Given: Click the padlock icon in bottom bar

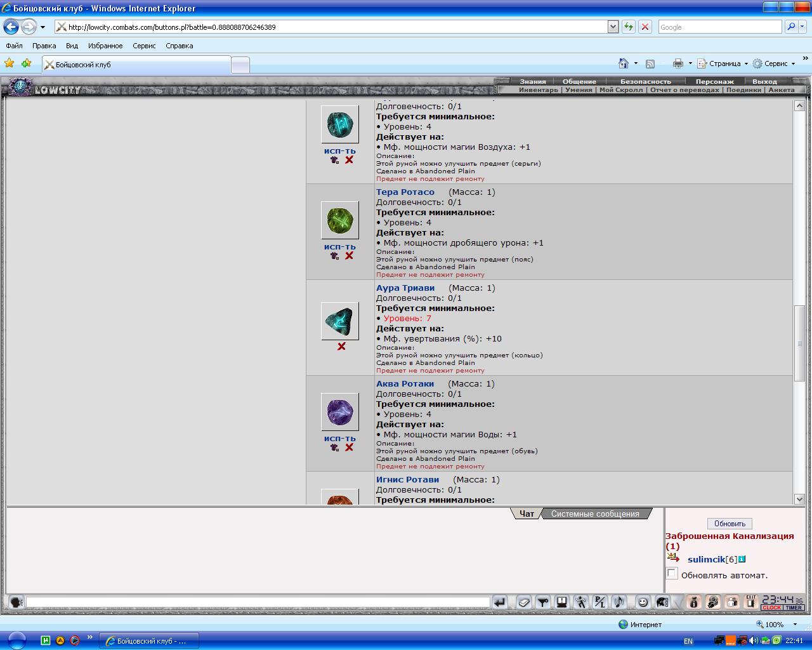Looking at the screenshot, I should pyautogui.click(x=732, y=602).
